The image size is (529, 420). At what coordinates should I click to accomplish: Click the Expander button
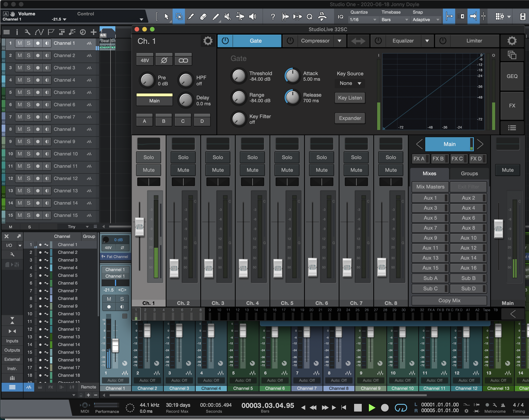350,118
